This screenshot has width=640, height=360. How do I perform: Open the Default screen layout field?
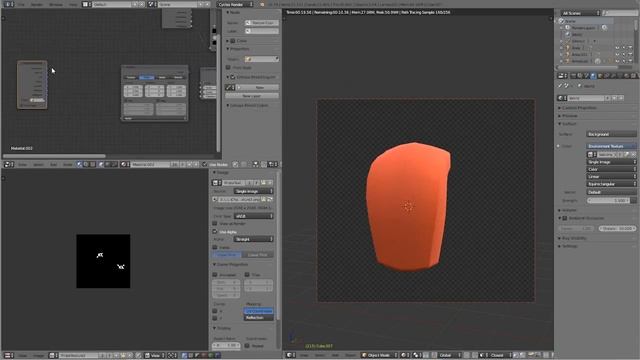(111, 4)
